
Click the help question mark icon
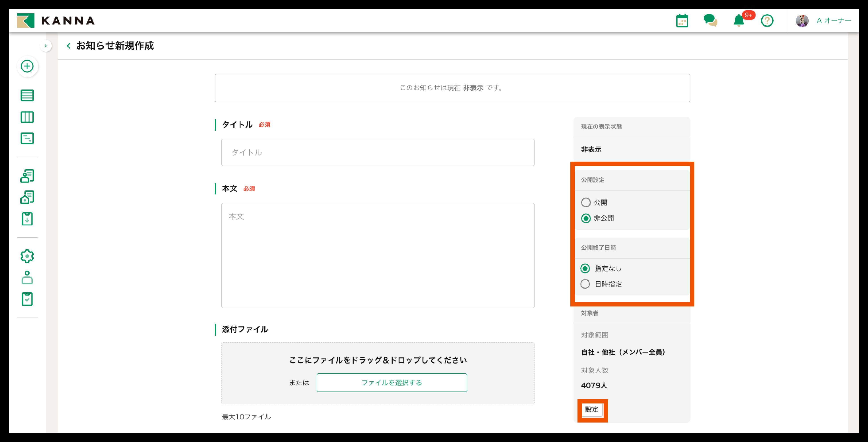tap(767, 21)
